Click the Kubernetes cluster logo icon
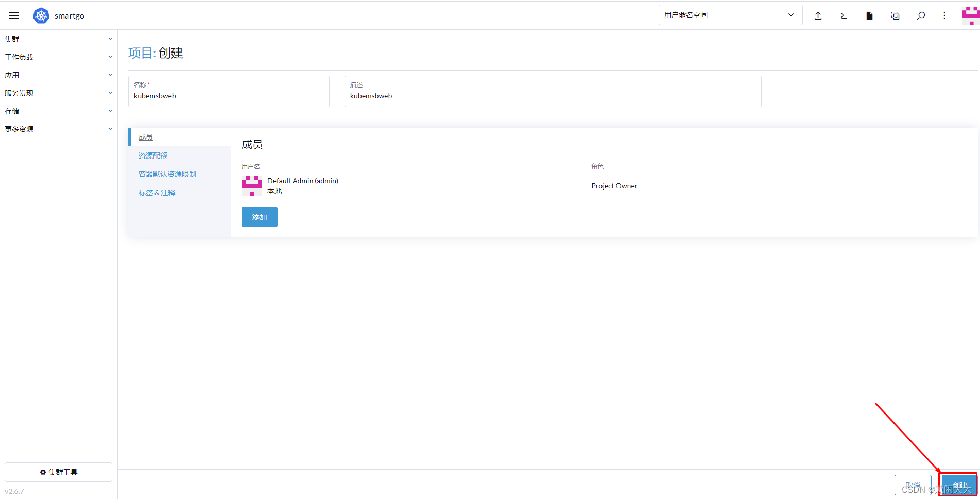This screenshot has width=980, height=499. tap(41, 15)
